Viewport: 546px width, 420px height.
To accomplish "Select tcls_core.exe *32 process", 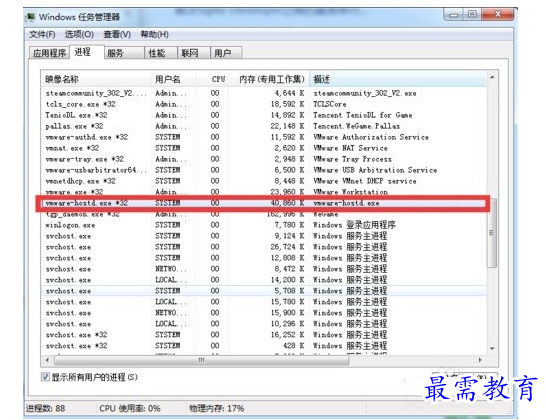I will pyautogui.click(x=264, y=104).
